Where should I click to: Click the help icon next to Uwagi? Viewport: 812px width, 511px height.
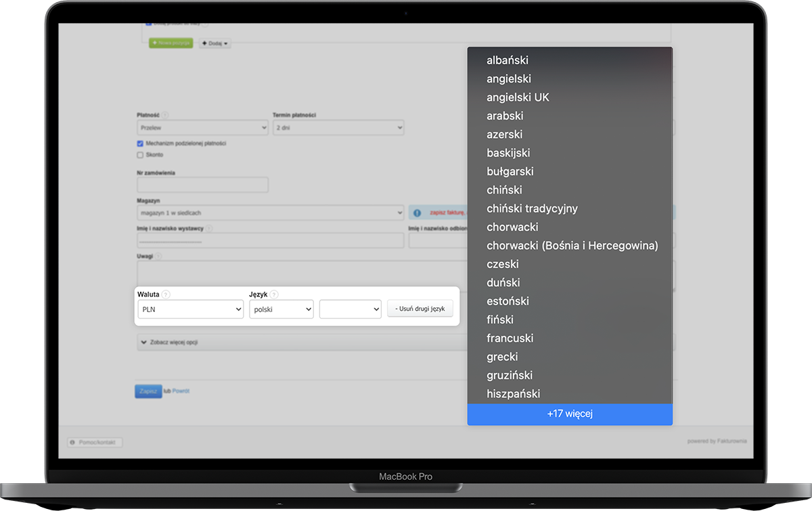coord(158,257)
